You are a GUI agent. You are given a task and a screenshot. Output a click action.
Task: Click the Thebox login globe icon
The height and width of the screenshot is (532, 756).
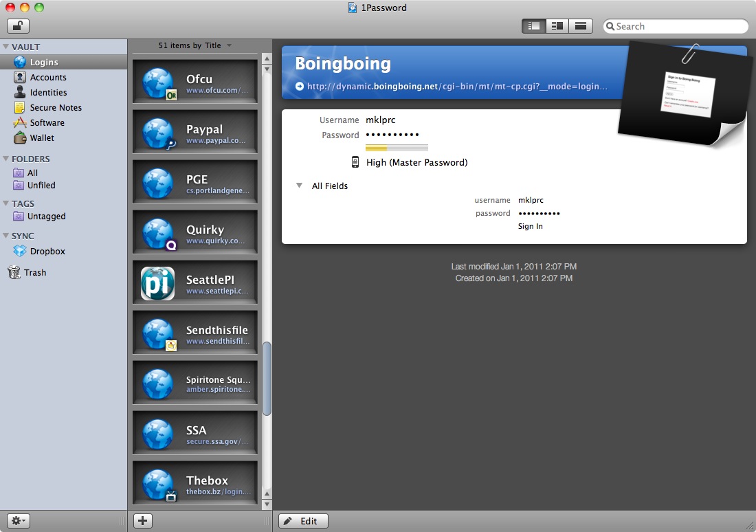pos(158,485)
